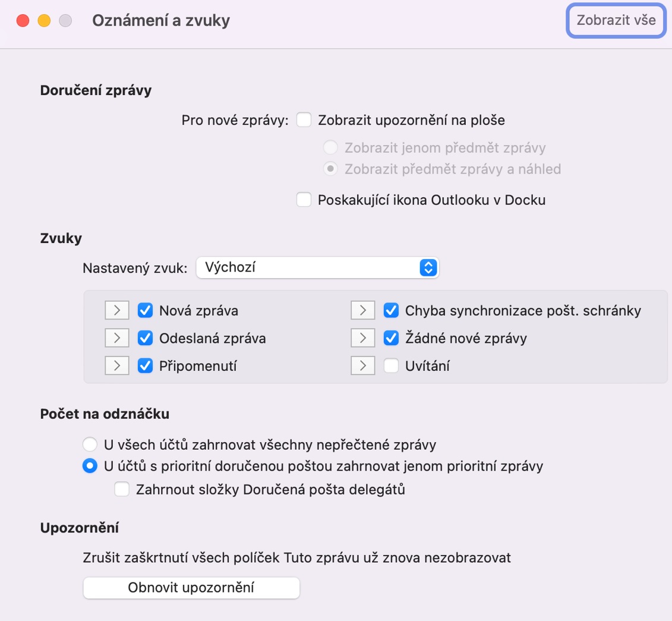
Task: Turn off Chyba synchronizace pošt. schránky sound
Action: tap(391, 310)
